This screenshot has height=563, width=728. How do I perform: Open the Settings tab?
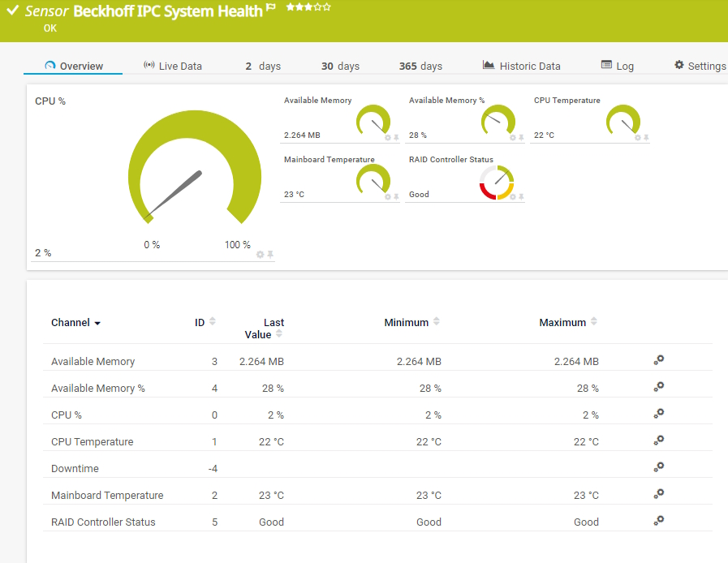pos(700,65)
